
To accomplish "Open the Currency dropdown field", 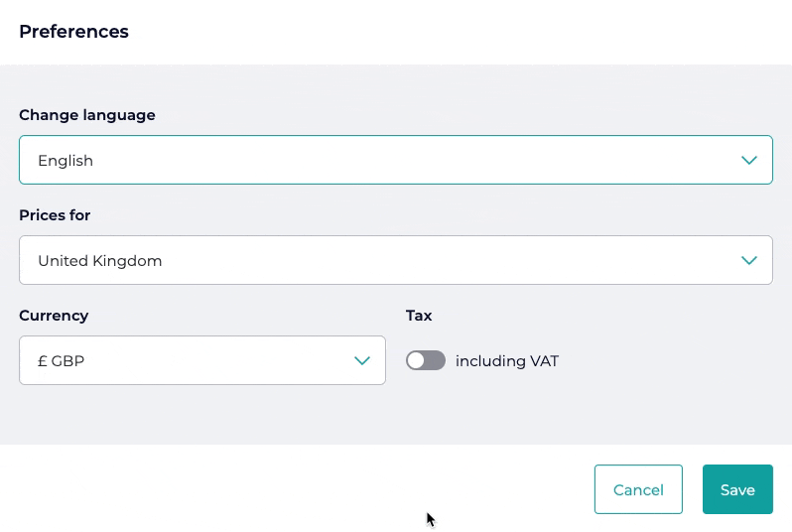I will pos(201,360).
